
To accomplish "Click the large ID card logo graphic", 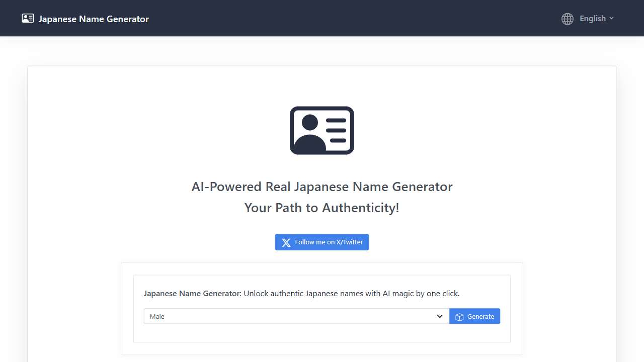I will pos(321,130).
